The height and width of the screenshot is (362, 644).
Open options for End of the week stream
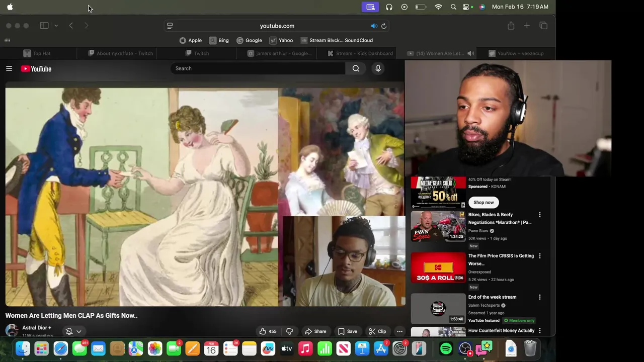pos(540,297)
